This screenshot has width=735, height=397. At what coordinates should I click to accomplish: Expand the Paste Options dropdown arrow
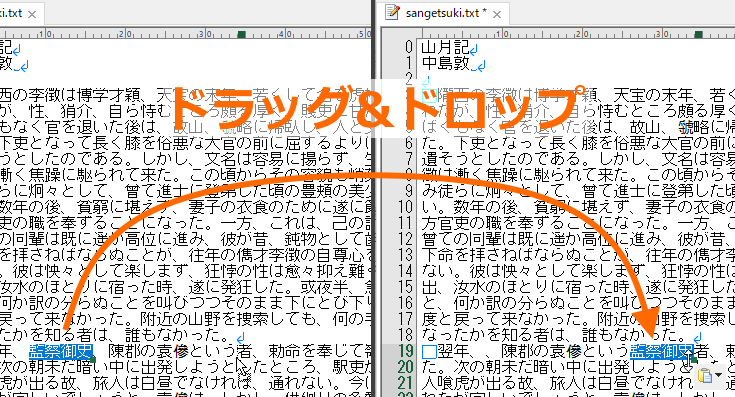[x=719, y=375]
